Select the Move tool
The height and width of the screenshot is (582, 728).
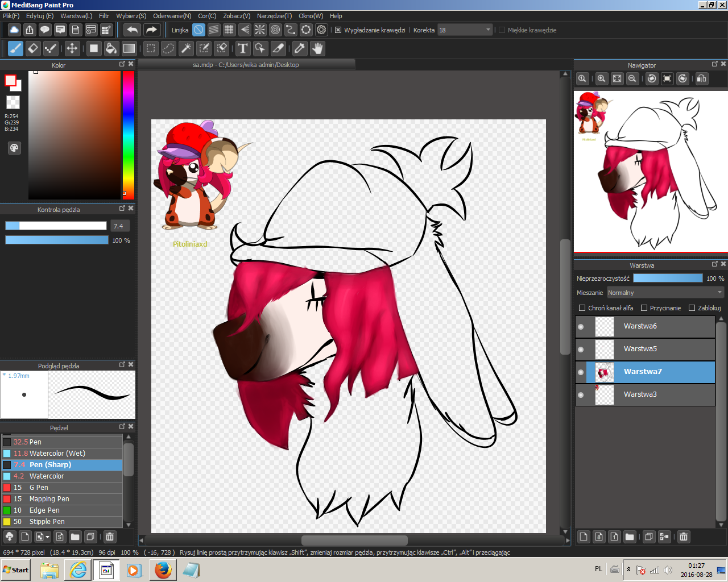72,48
